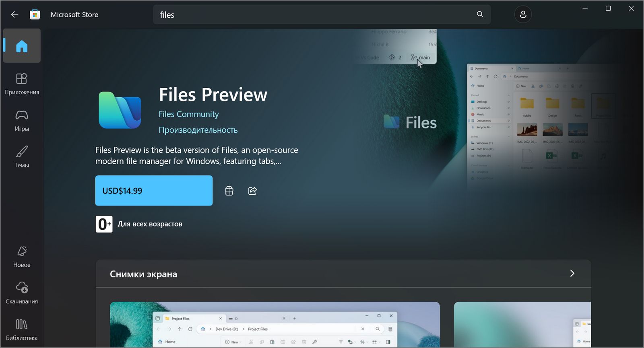Screen dimensions: 644x348
Task: Go to Игры section
Action: (x=22, y=120)
